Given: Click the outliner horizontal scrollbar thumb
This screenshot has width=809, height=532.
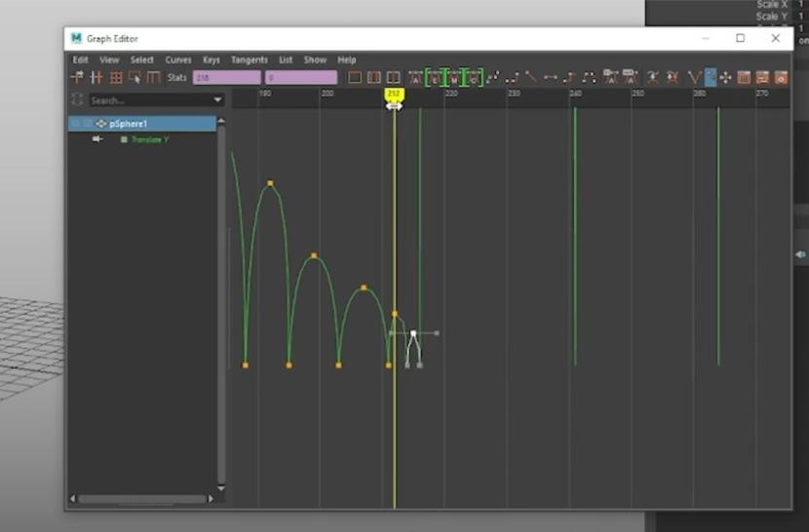Looking at the screenshot, I should click(x=142, y=499).
